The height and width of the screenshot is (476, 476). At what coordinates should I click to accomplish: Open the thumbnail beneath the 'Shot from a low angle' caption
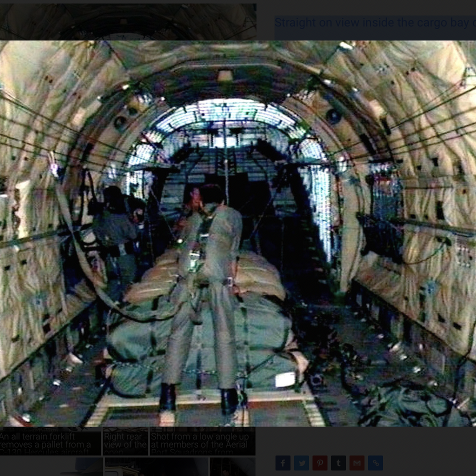point(232,467)
